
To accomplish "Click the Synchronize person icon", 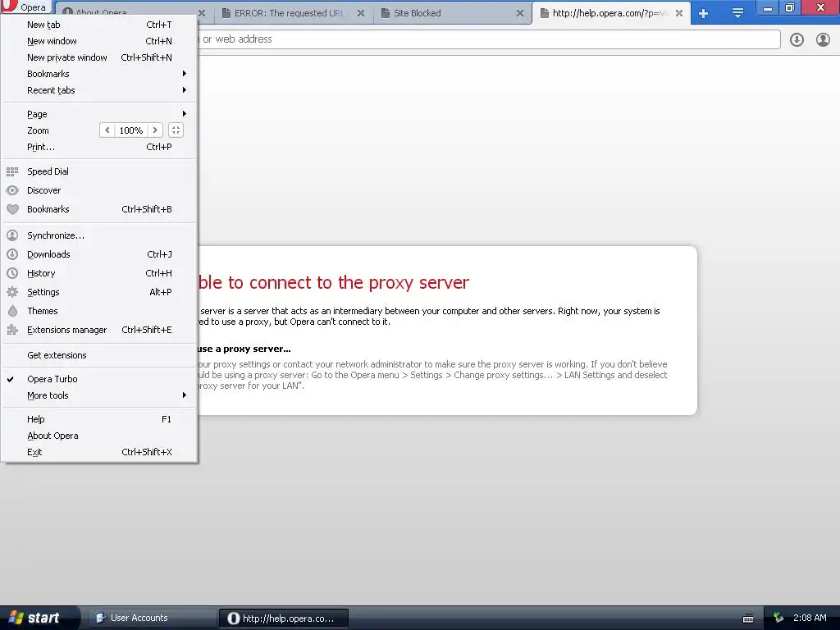I will (x=12, y=235).
